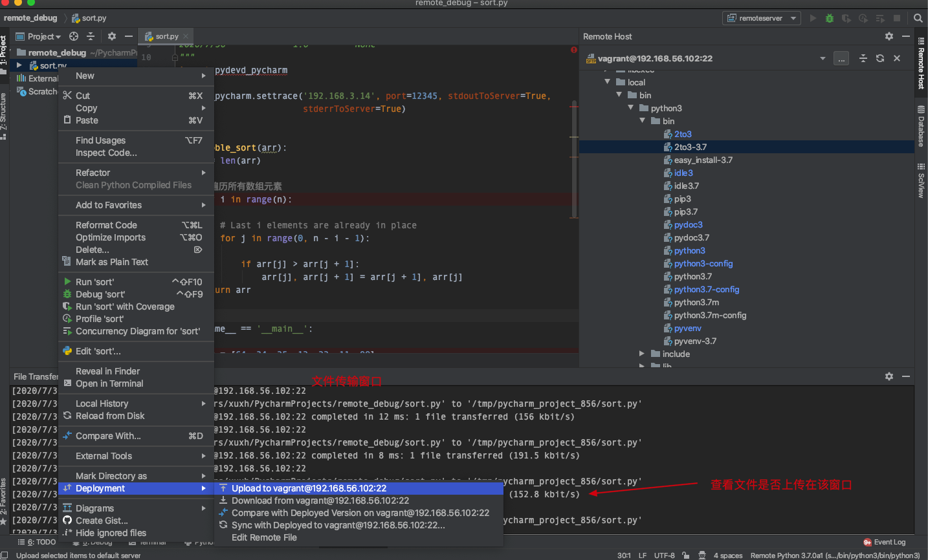Screen dimensions: 928x560
Task: Click the Profile remoteserver icon
Action: point(863,18)
